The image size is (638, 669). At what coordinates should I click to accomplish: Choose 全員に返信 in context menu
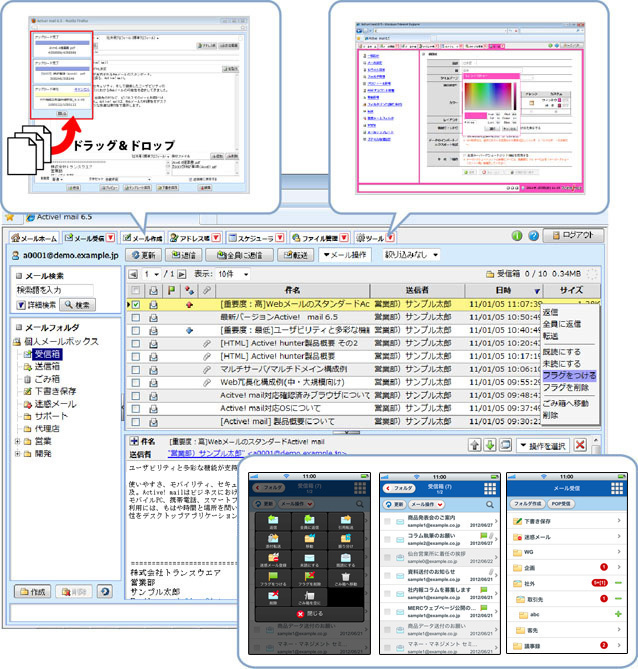point(562,324)
